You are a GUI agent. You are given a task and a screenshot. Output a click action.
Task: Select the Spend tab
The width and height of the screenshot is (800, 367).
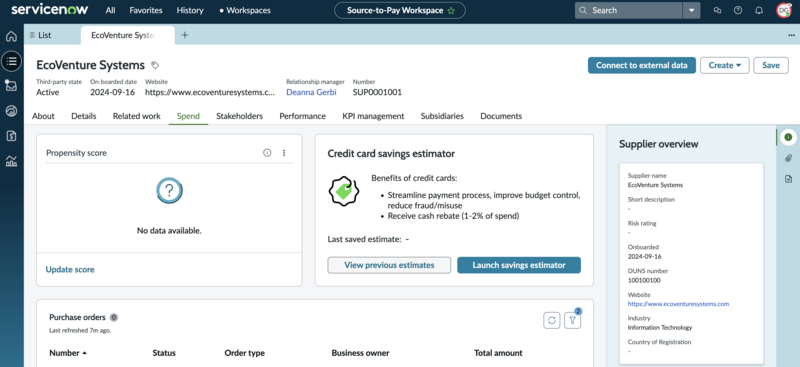188,116
